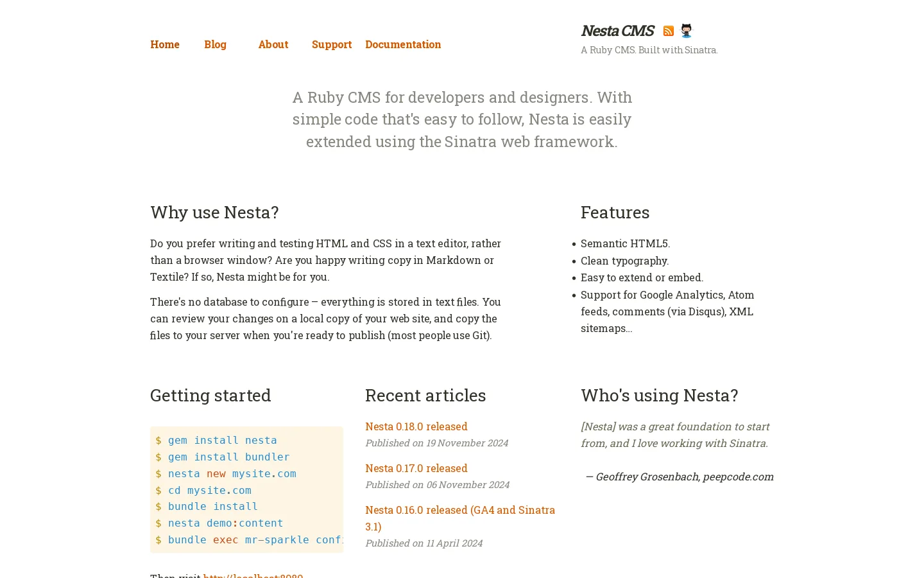Click the 'Getting started' heading
Screen dimensions: 924x578
pos(210,395)
